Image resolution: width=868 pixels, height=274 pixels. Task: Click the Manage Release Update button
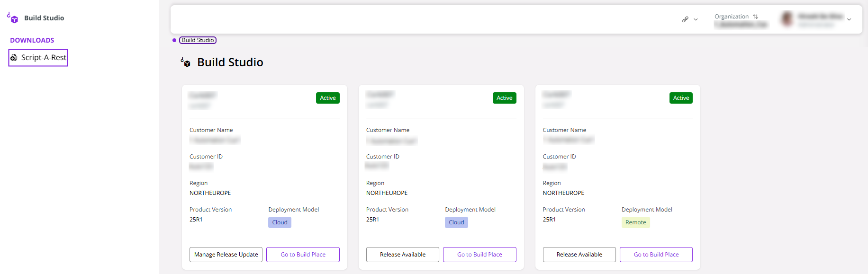(226, 255)
